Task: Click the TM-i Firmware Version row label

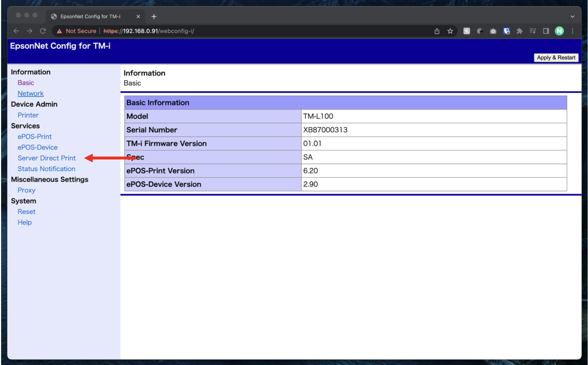Action: [166, 144]
